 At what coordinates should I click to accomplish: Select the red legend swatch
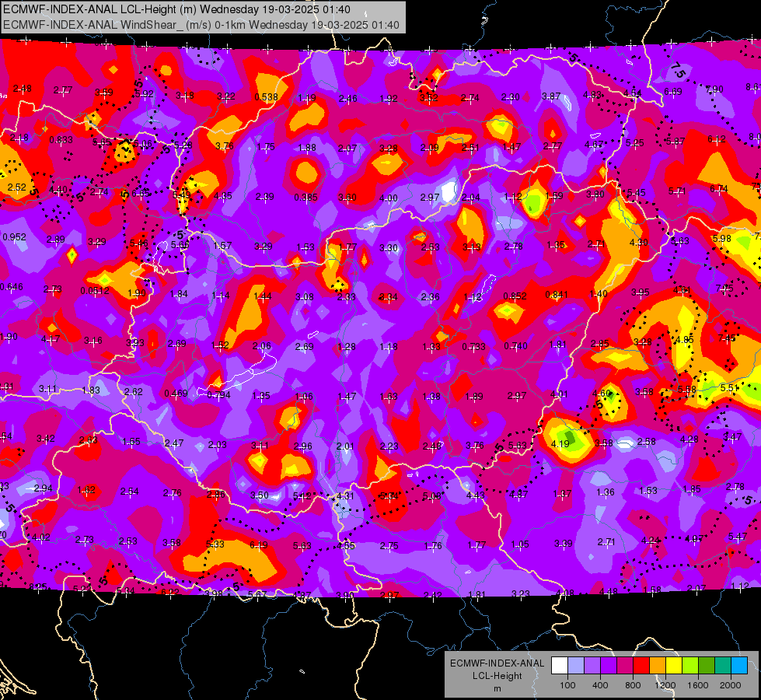pyautogui.click(x=641, y=666)
